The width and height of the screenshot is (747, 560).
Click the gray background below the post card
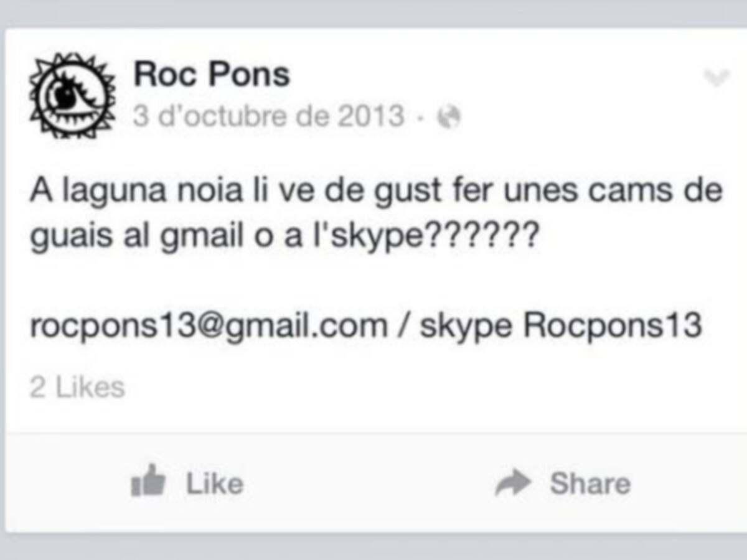(x=374, y=547)
